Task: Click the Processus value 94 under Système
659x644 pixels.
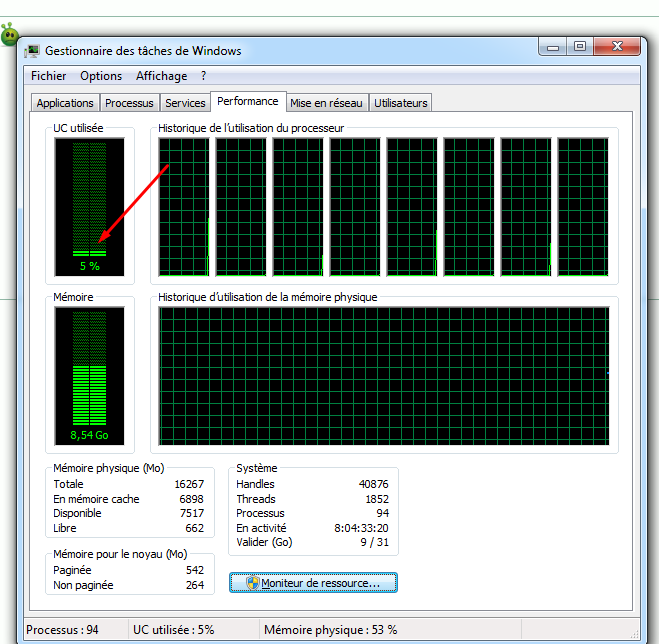Action: tap(382, 513)
